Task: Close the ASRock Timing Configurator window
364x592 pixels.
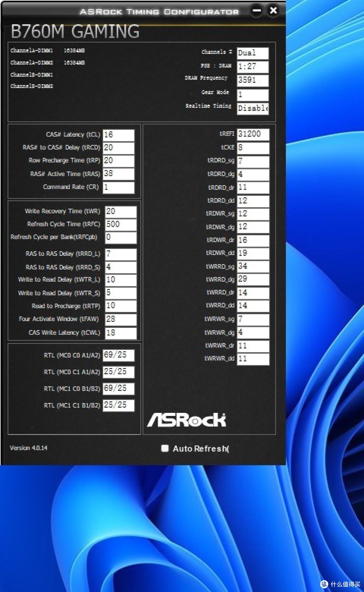Action: [273, 10]
